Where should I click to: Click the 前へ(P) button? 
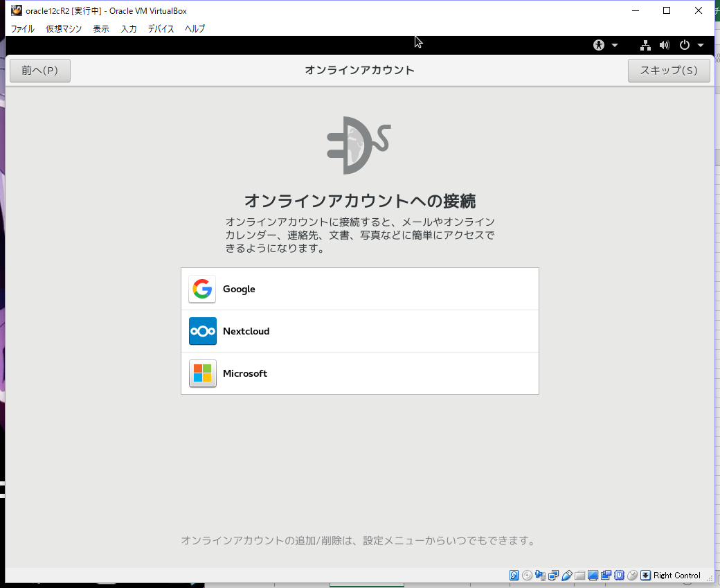pyautogui.click(x=39, y=70)
